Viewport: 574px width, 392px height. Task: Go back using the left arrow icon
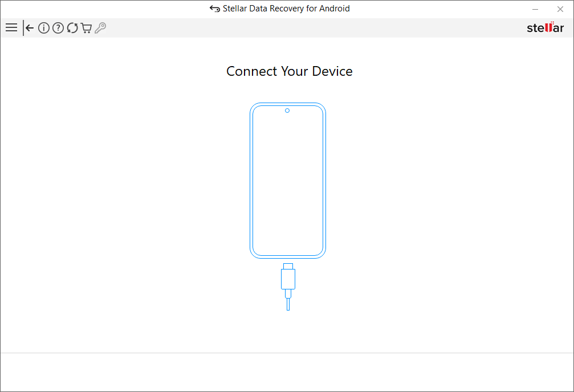click(x=30, y=28)
